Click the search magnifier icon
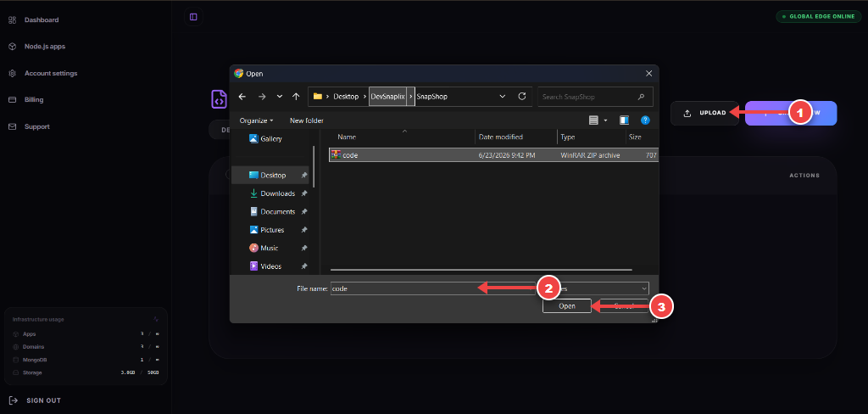The width and height of the screenshot is (868, 414). [x=641, y=97]
